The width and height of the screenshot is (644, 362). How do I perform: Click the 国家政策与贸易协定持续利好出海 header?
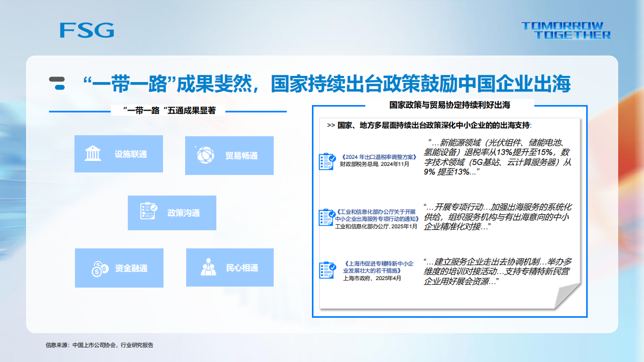(450, 105)
